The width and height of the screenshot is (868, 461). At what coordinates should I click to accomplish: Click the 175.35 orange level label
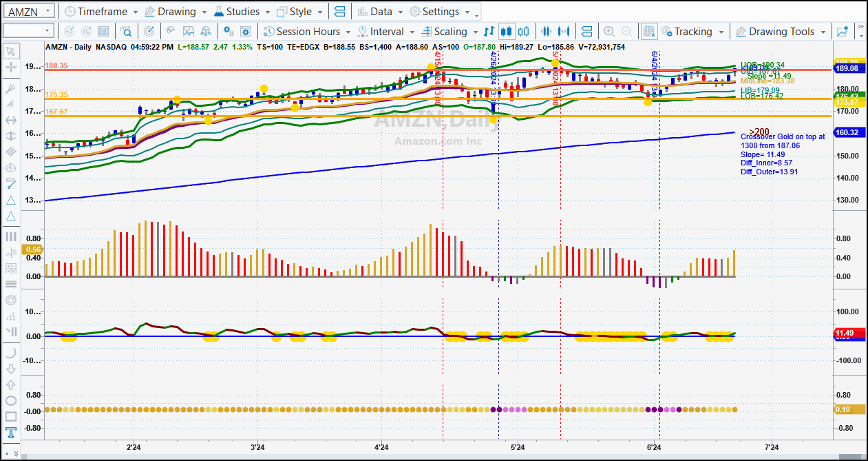coord(56,94)
